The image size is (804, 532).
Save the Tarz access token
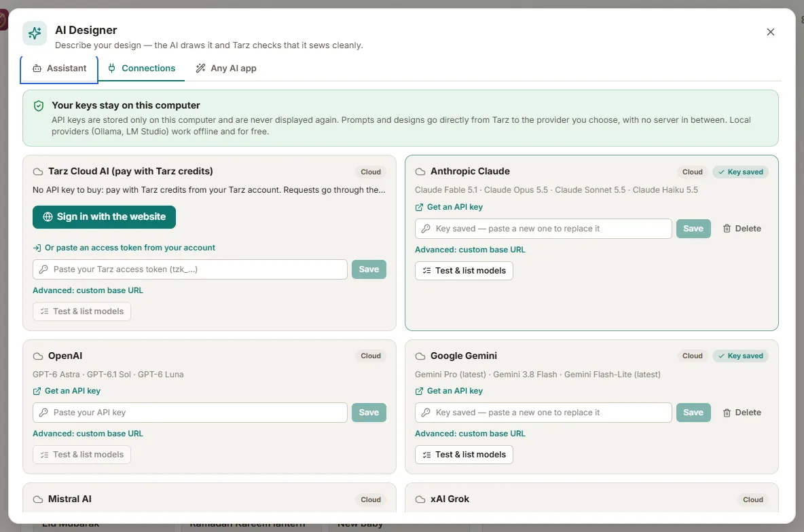pos(369,269)
